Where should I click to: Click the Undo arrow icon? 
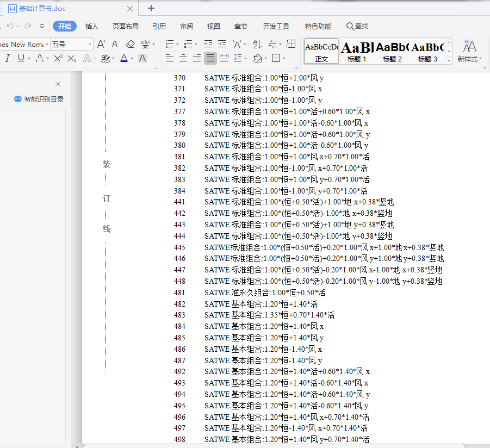click(10, 26)
